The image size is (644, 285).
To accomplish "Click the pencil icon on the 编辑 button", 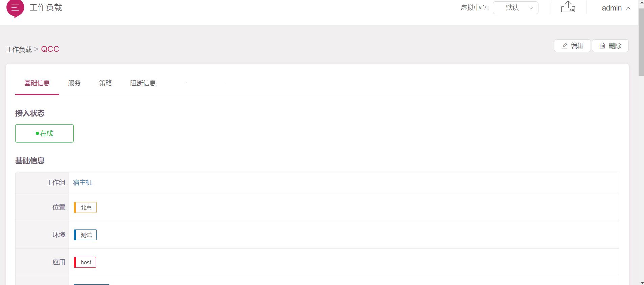I will point(565,46).
